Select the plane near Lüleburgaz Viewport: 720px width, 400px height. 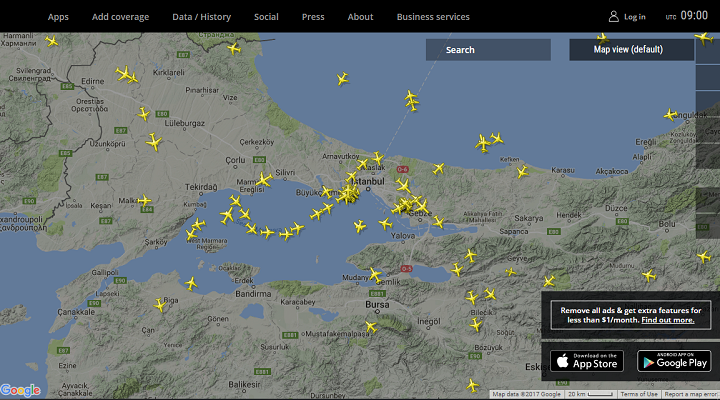tap(144, 114)
